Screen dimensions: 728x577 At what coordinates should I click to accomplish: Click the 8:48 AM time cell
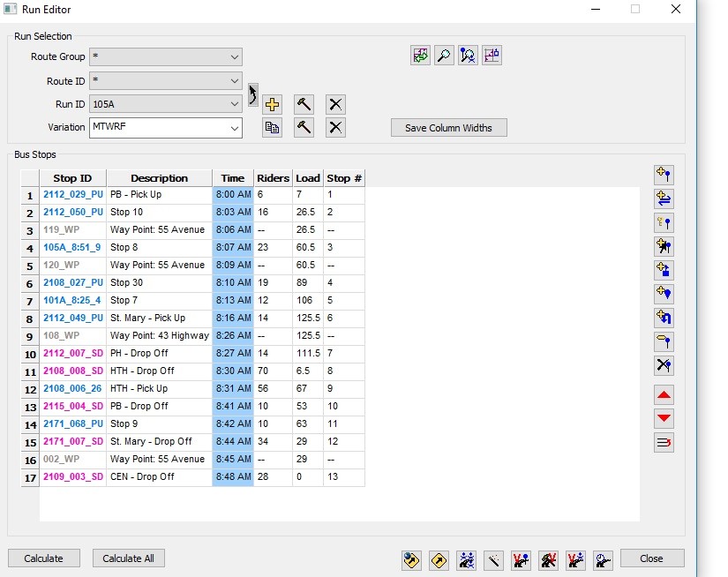233,476
